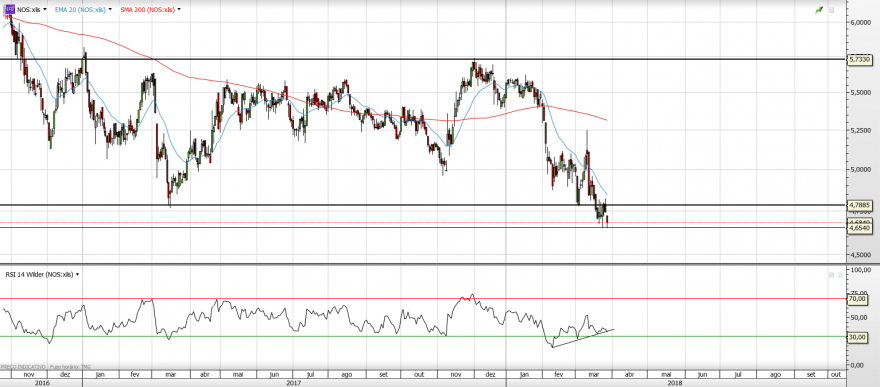880x387 pixels.
Task: Click the 5,0000 price axis label
Action: pos(860,169)
